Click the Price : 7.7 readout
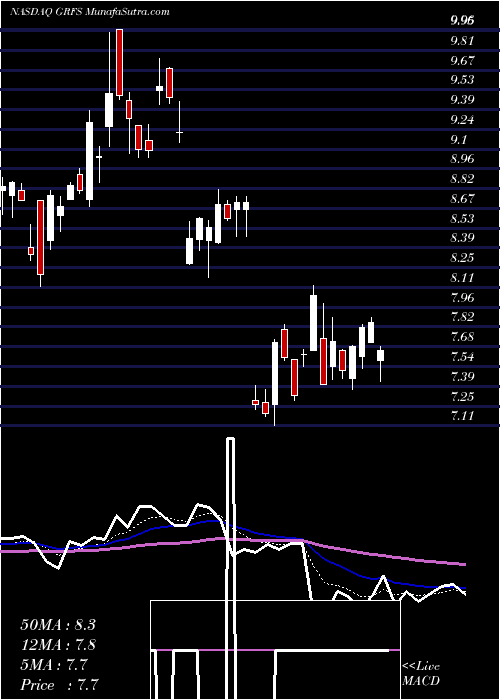 coord(59,685)
